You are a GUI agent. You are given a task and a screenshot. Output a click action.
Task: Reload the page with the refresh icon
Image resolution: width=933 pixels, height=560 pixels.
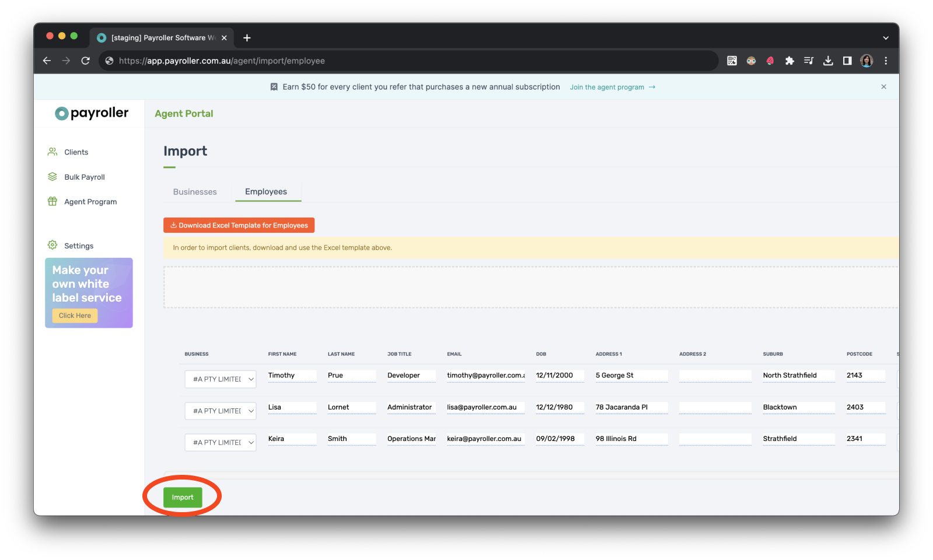[85, 61]
